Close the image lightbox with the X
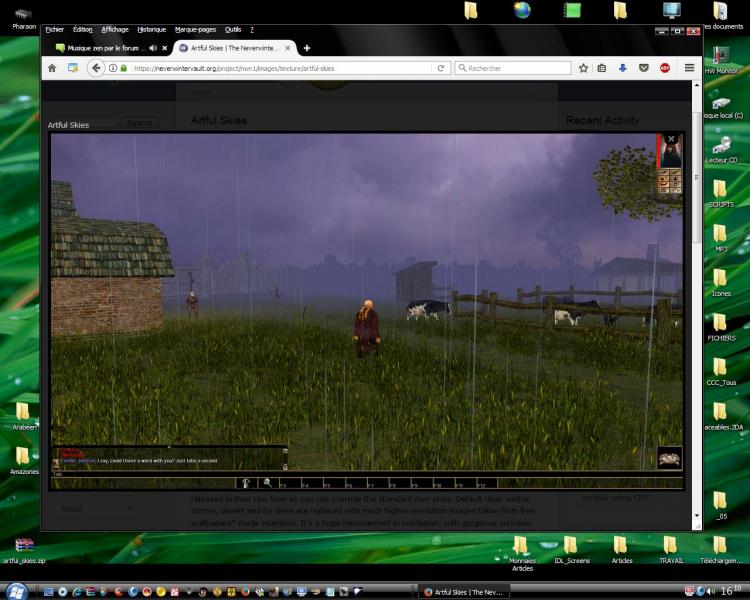The width and height of the screenshot is (750, 600). (671, 139)
